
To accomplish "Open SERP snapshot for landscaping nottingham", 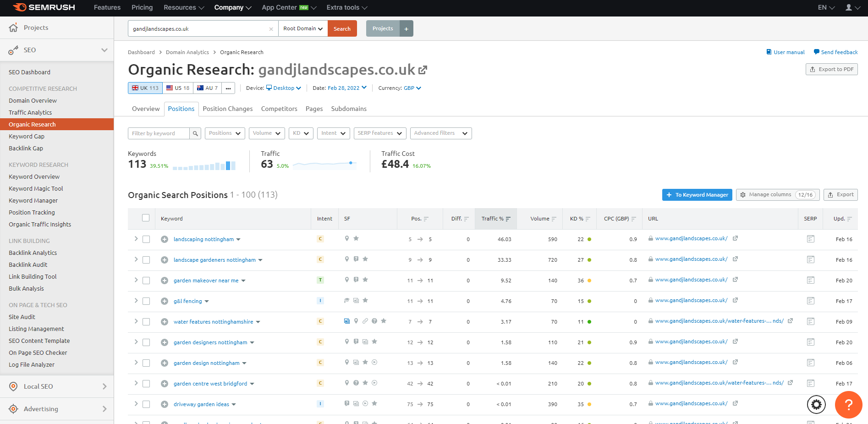I will 810,239.
